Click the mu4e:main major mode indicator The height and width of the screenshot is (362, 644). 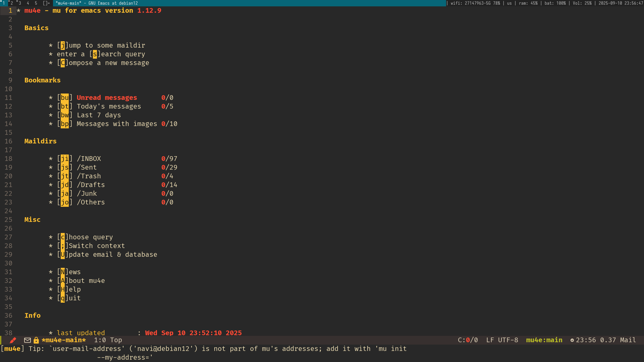(x=544, y=340)
